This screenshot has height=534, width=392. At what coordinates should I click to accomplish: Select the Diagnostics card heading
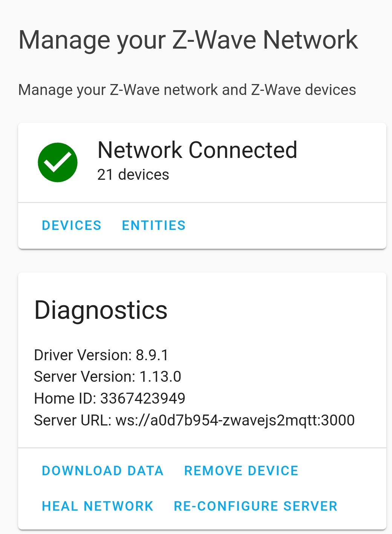[101, 310]
